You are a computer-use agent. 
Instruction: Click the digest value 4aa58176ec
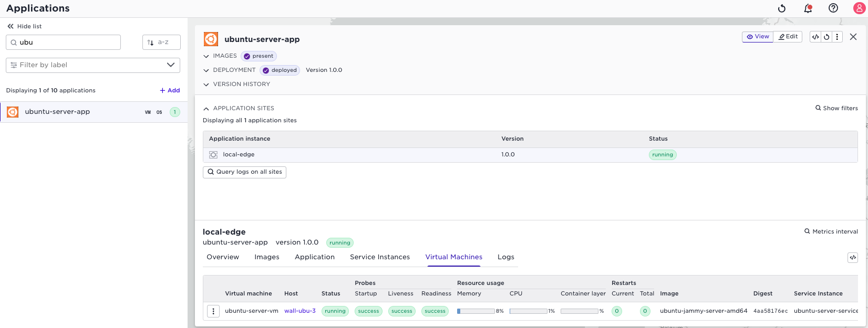point(770,311)
